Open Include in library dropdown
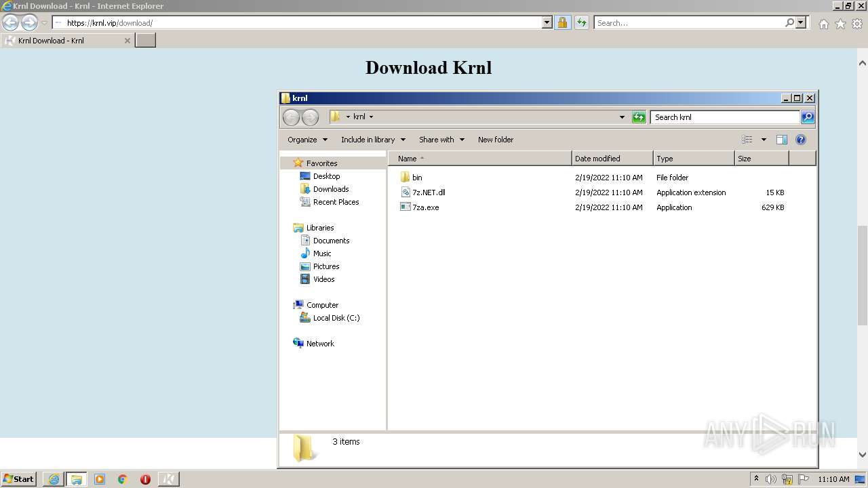 [373, 140]
